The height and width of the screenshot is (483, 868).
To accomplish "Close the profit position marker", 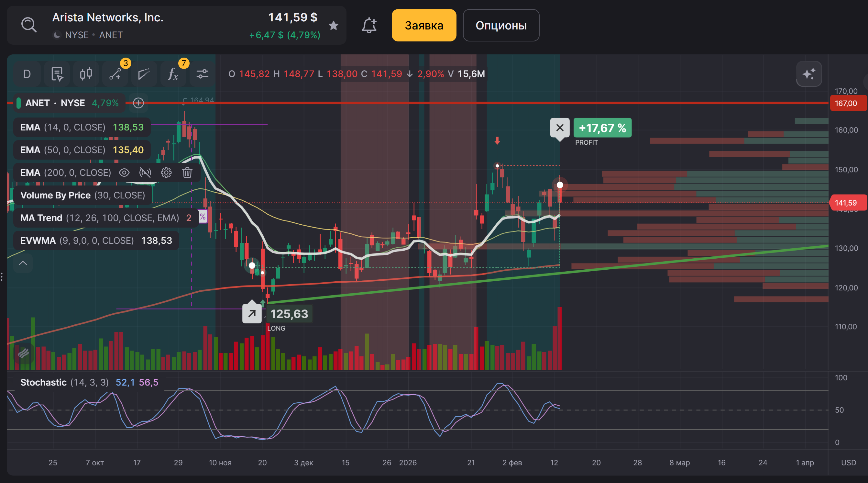I will (x=560, y=128).
